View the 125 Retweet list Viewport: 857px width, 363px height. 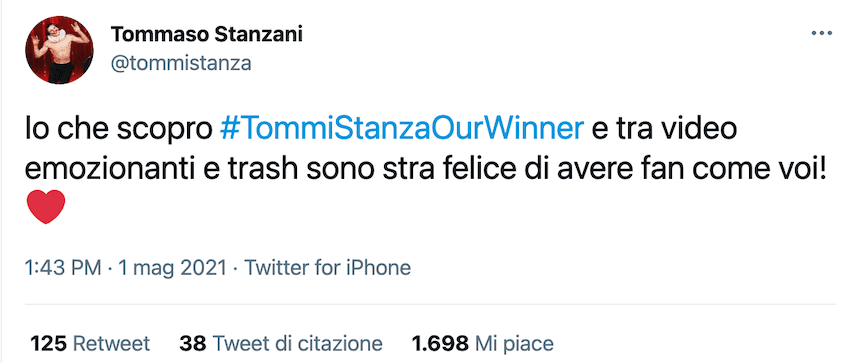click(x=90, y=343)
